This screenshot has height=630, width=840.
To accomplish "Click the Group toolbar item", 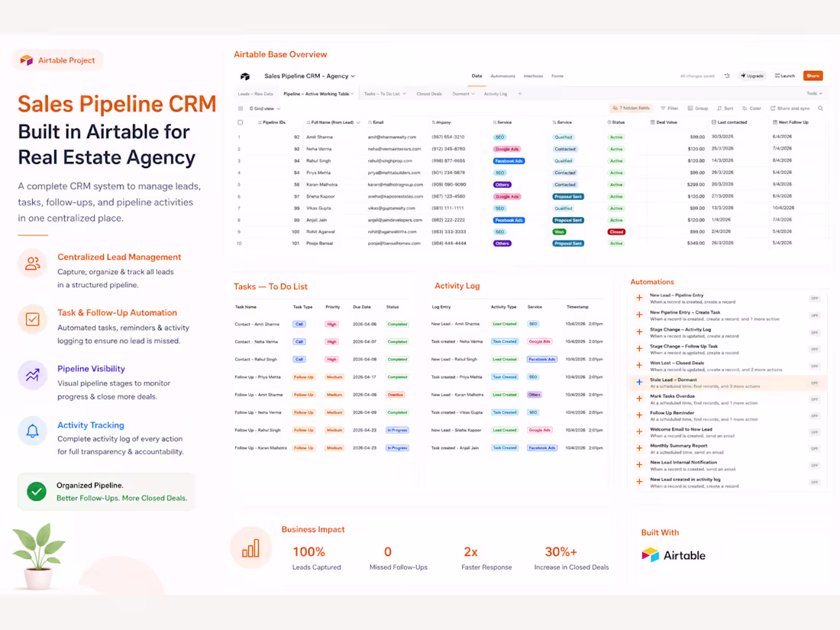I will pyautogui.click(x=698, y=108).
